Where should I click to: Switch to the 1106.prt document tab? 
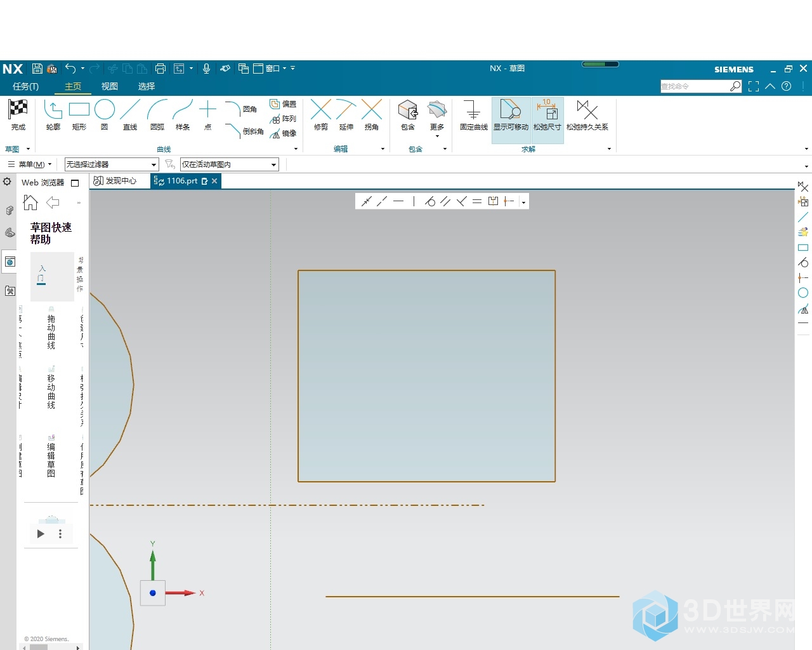click(x=181, y=181)
